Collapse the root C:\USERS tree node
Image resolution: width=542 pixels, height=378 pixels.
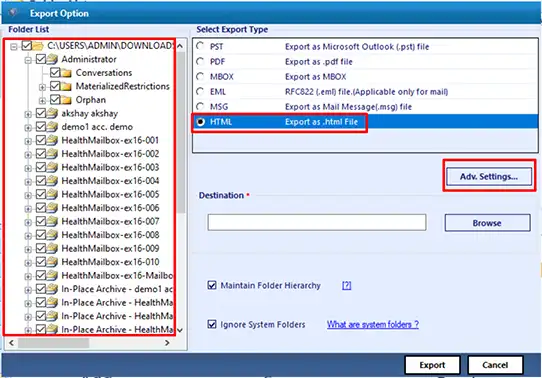pos(14,47)
